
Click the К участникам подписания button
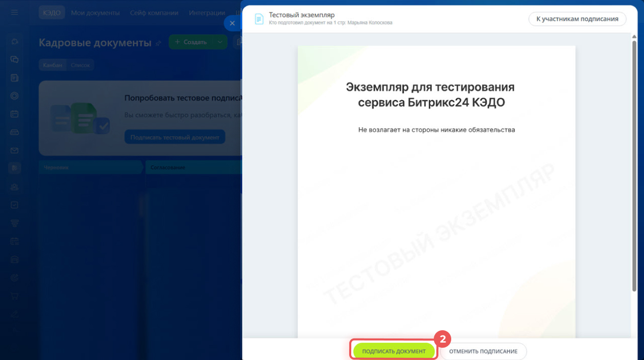577,19
